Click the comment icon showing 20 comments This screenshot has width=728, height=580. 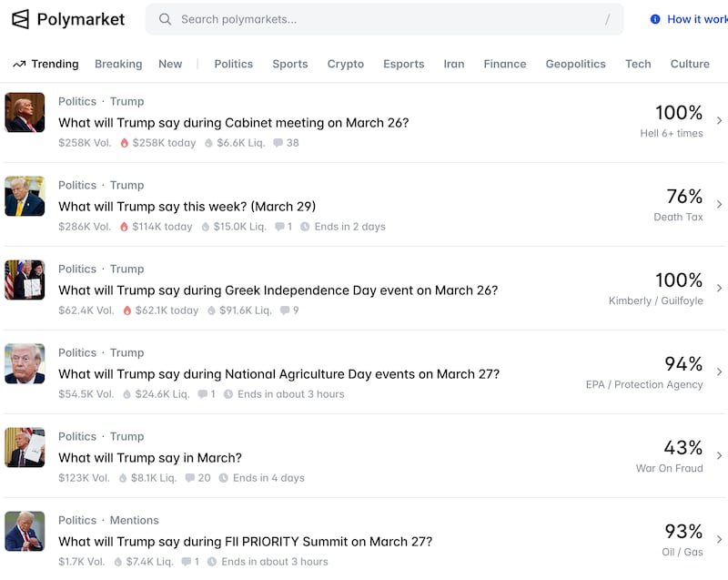click(x=189, y=478)
